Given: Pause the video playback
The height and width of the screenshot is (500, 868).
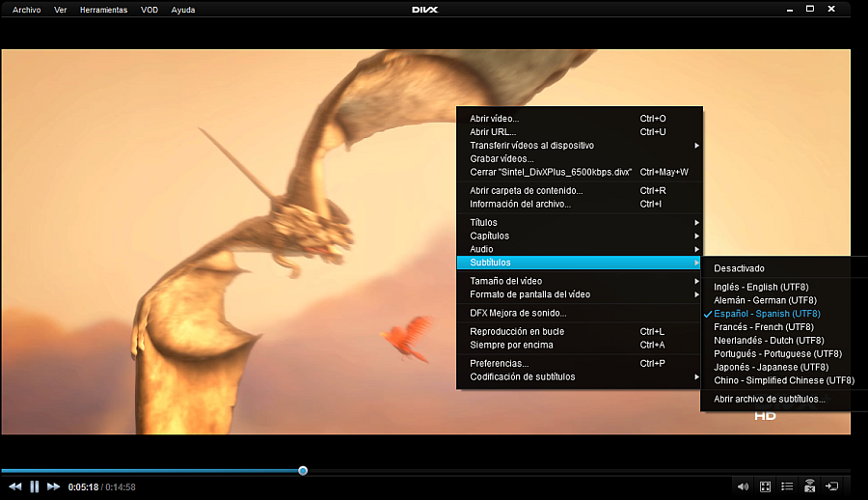Looking at the screenshot, I should (35, 486).
